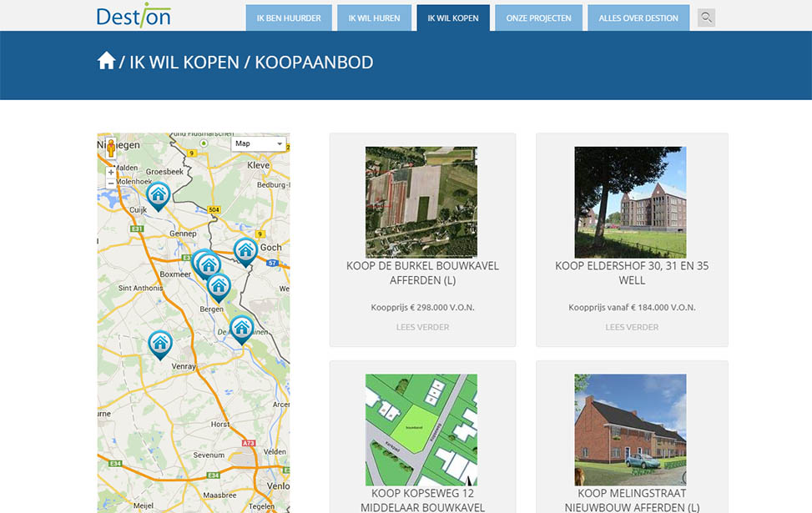This screenshot has height=513, width=812.
Task: Open the Kopseweg 12 site plan thumbnail
Action: coord(421,429)
